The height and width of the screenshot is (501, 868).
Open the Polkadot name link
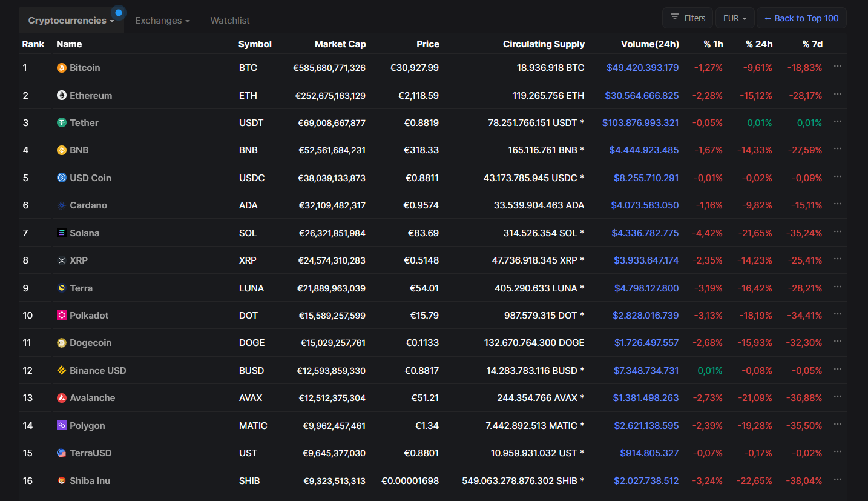click(89, 316)
